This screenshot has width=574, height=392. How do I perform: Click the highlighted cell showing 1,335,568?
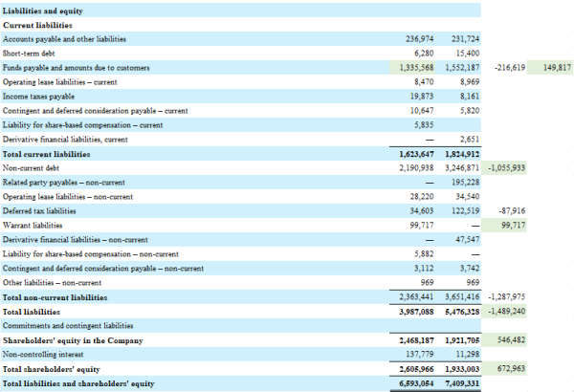415,69
